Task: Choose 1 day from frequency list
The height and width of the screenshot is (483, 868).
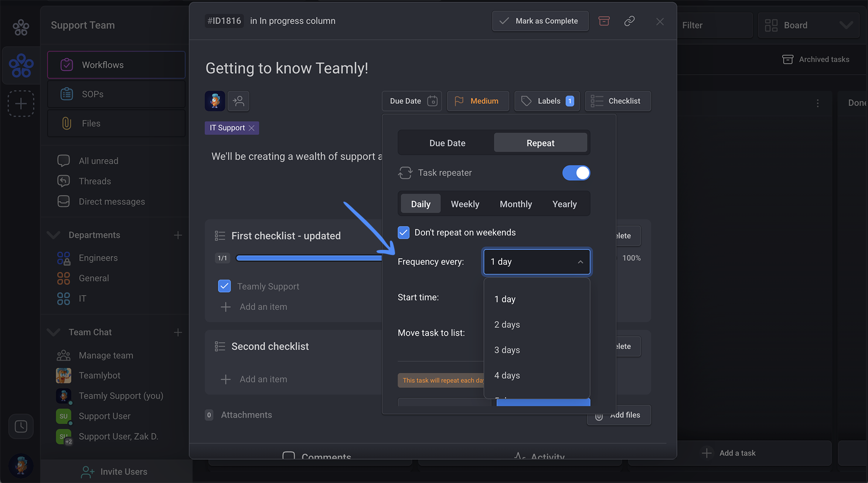Action: click(x=537, y=299)
